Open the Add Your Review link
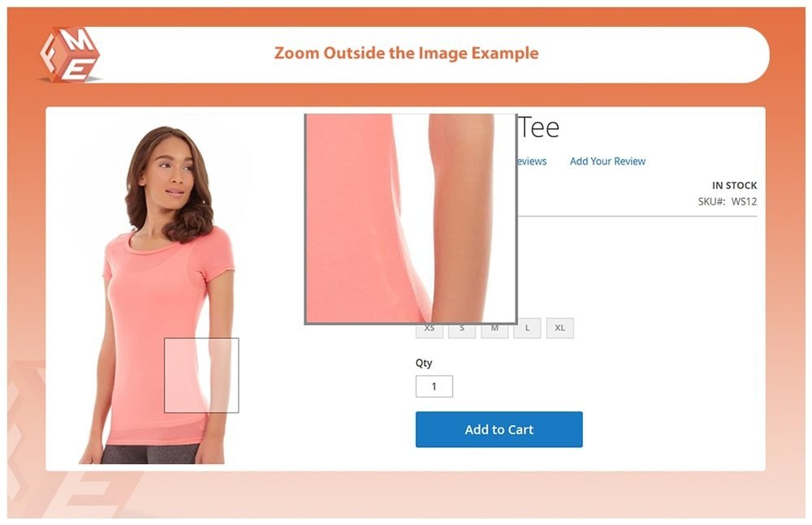This screenshot has width=812, height=525. 607,161
